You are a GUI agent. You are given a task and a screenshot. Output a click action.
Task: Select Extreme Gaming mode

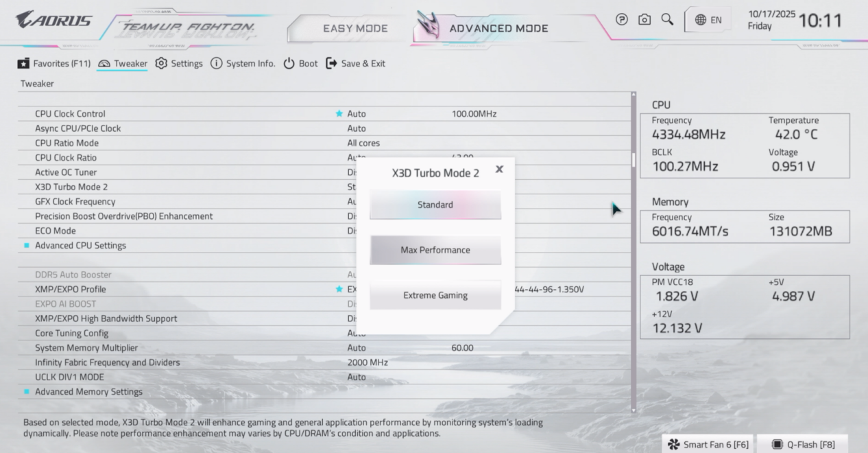click(x=435, y=295)
